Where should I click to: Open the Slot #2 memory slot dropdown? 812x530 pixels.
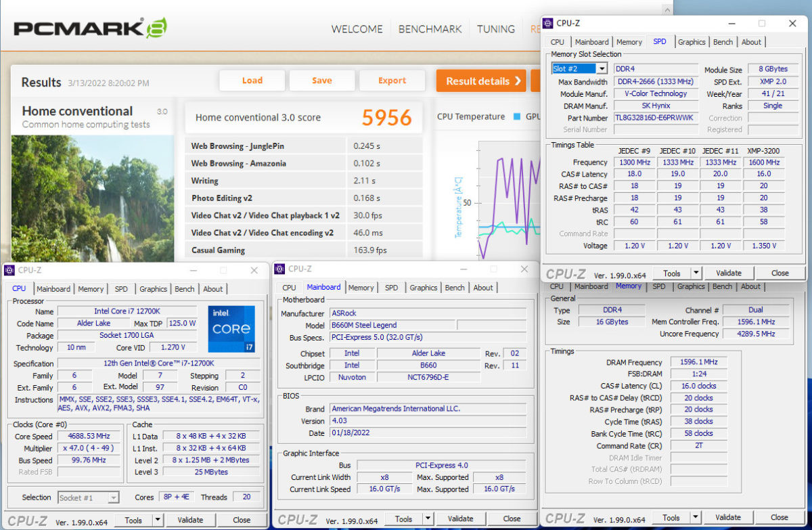click(x=602, y=68)
